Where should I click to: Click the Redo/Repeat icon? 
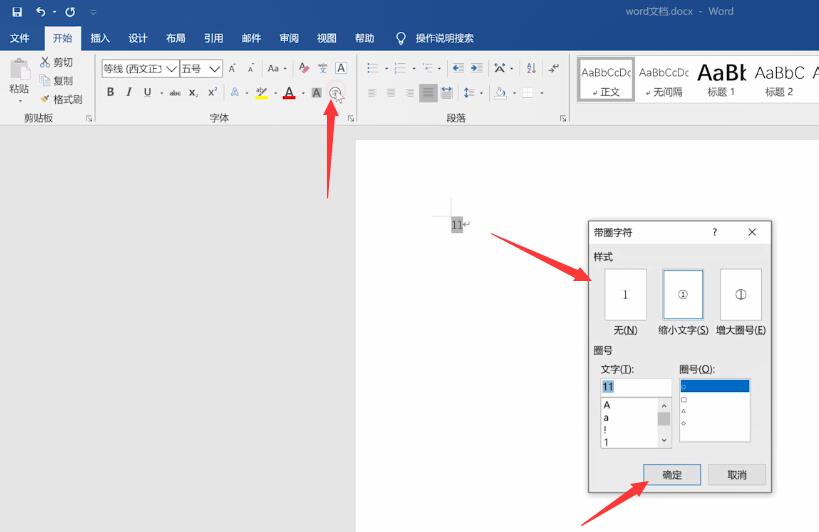click(70, 11)
